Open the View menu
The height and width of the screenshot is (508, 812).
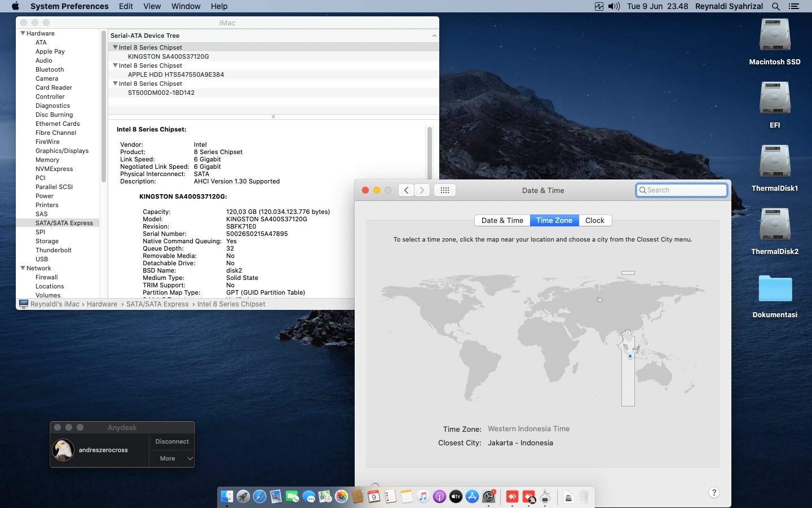[x=152, y=6]
